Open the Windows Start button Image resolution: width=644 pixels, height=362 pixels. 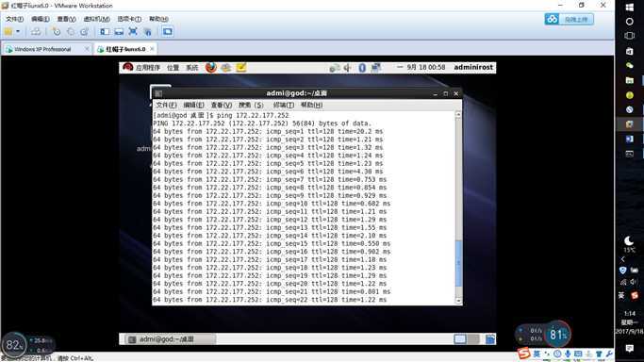click(629, 7)
